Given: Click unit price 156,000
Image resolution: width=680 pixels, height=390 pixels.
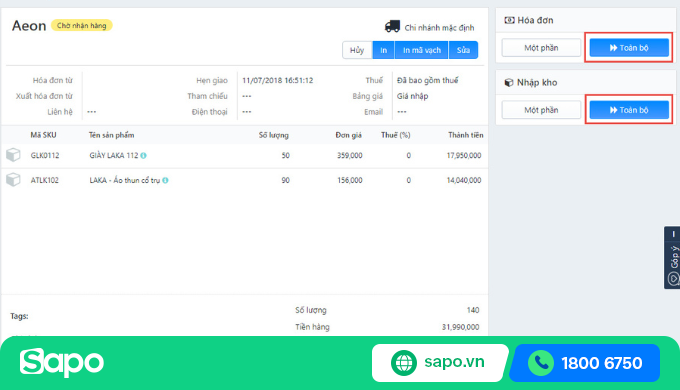Looking at the screenshot, I should pyautogui.click(x=350, y=180).
